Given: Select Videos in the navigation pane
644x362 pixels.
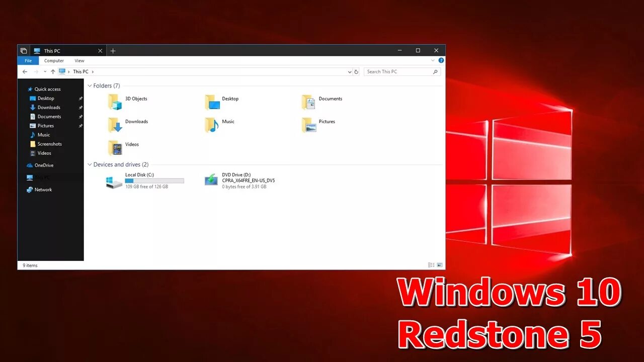Looking at the screenshot, I should [44, 153].
